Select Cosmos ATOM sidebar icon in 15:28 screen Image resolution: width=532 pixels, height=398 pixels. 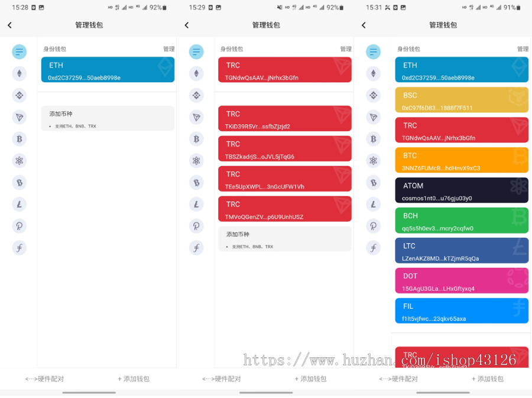pos(20,161)
